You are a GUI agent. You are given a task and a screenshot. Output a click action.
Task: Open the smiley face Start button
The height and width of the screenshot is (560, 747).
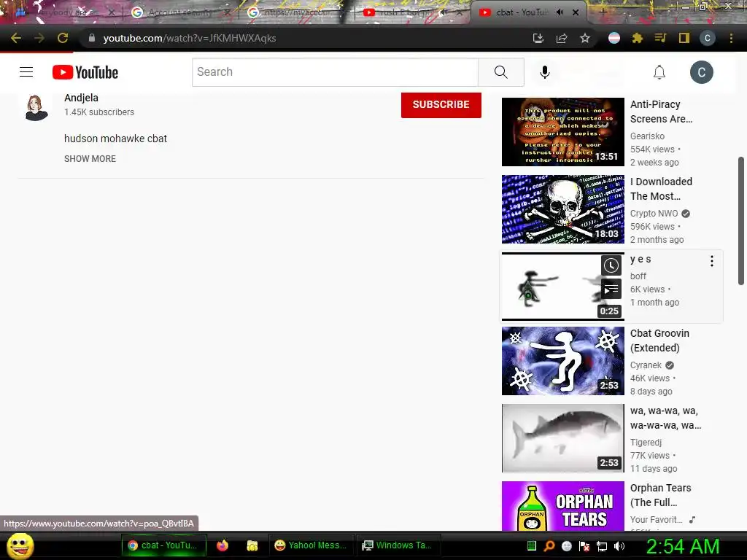[x=20, y=545]
